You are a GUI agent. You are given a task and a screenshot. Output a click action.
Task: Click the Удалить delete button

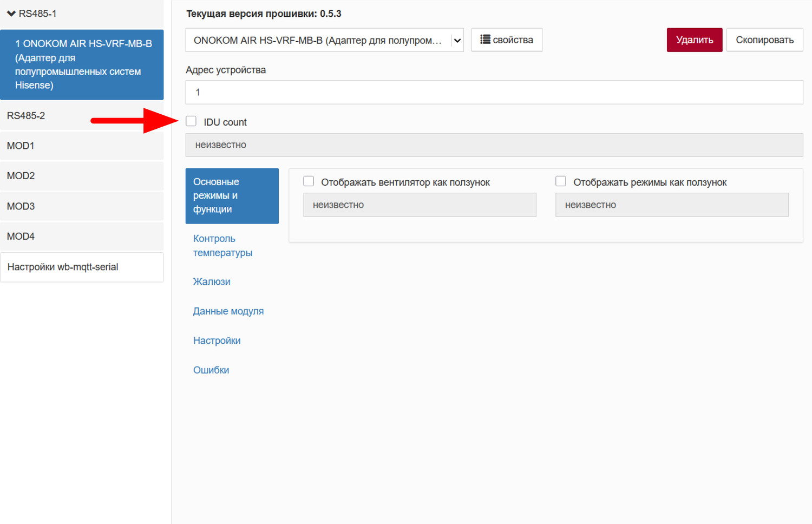694,40
